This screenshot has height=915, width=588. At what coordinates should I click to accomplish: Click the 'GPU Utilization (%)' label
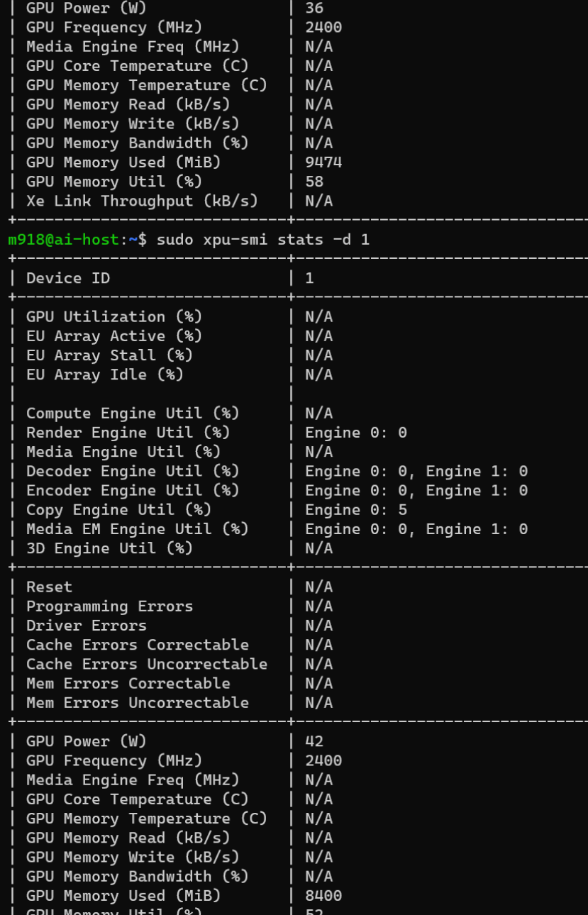tap(114, 316)
